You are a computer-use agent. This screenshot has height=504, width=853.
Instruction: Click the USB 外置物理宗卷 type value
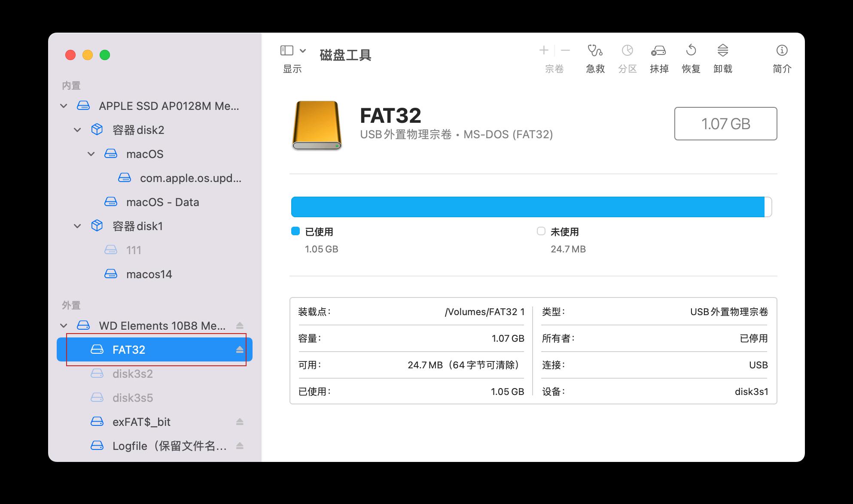point(729,312)
